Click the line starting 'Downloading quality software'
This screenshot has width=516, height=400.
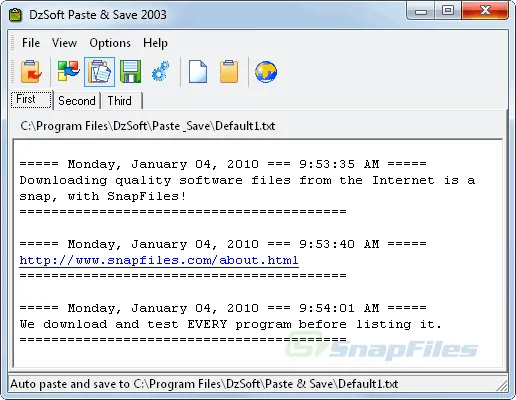pyautogui.click(x=247, y=180)
